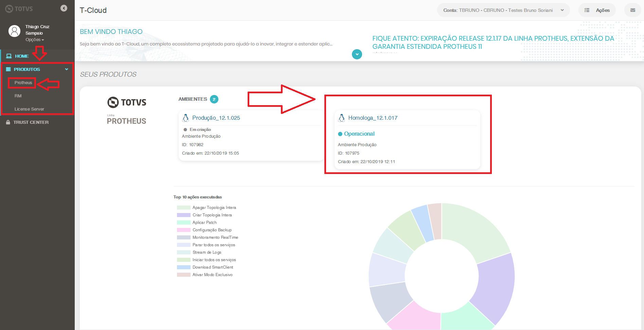644x330 pixels.
Task: Click the PRODUTOS server stack icon
Action: [x=8, y=69]
